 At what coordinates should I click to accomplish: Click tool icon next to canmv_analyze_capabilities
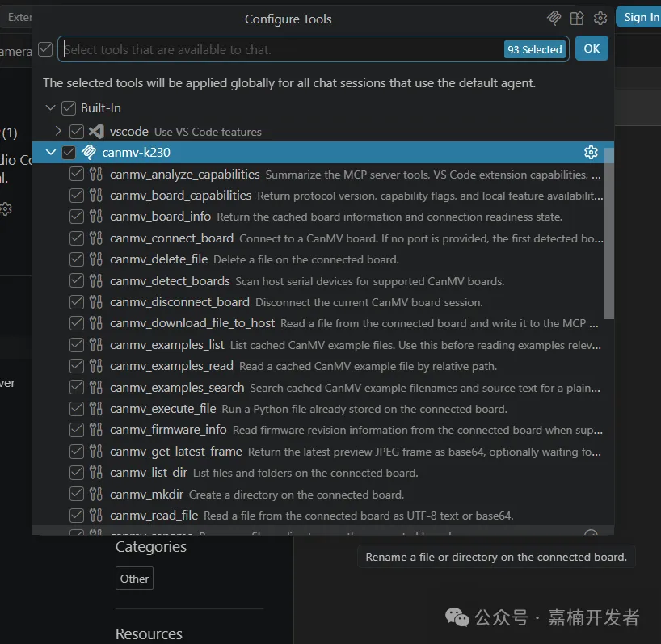point(95,174)
